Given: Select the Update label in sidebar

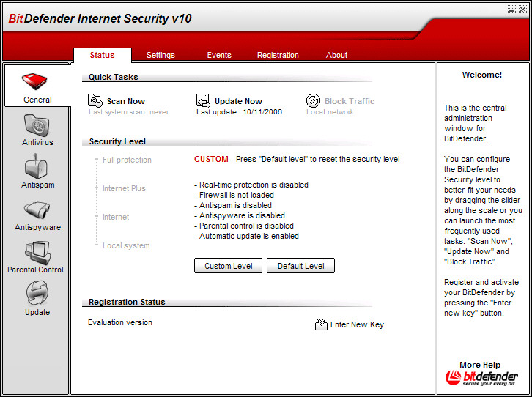Looking at the screenshot, I should click(x=37, y=312).
